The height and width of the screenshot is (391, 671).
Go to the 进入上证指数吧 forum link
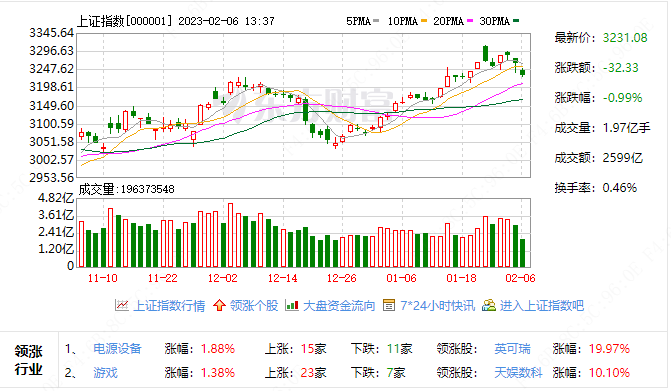pos(542,305)
